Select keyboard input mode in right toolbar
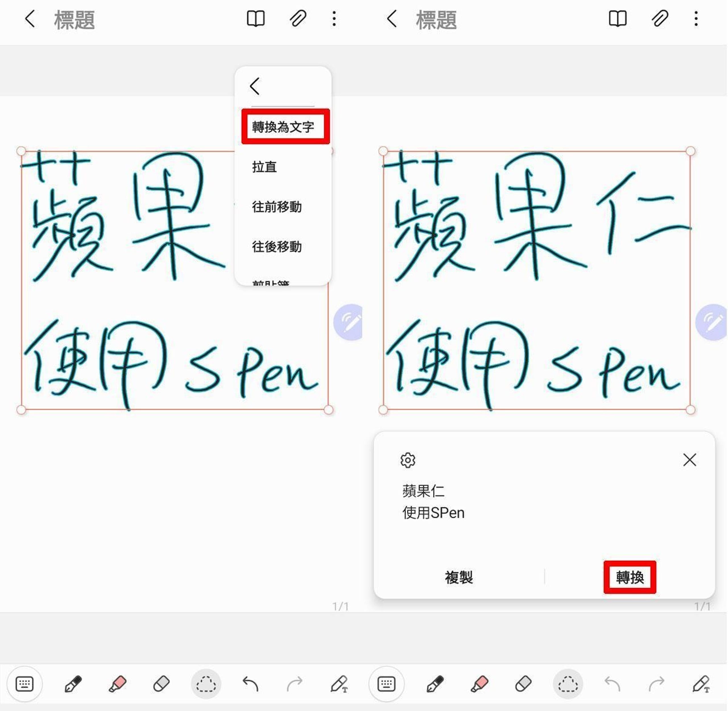Viewport: 728px width, 711px height. click(x=386, y=684)
